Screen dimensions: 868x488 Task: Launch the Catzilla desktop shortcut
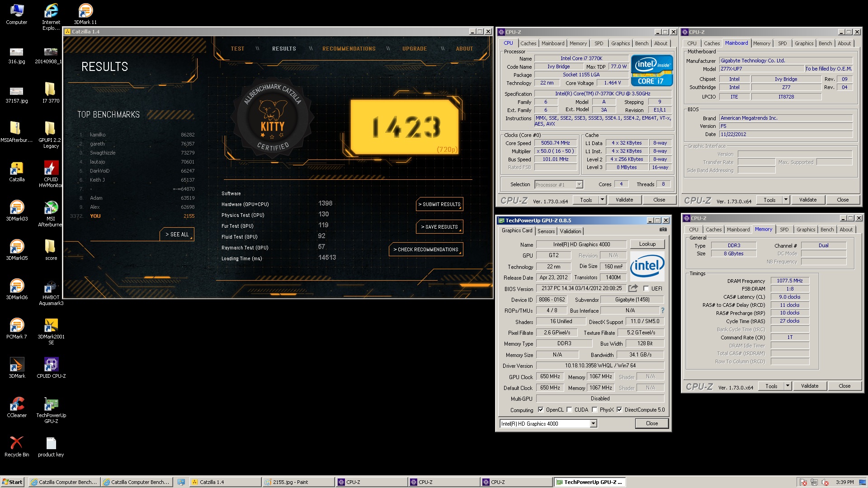click(x=17, y=171)
